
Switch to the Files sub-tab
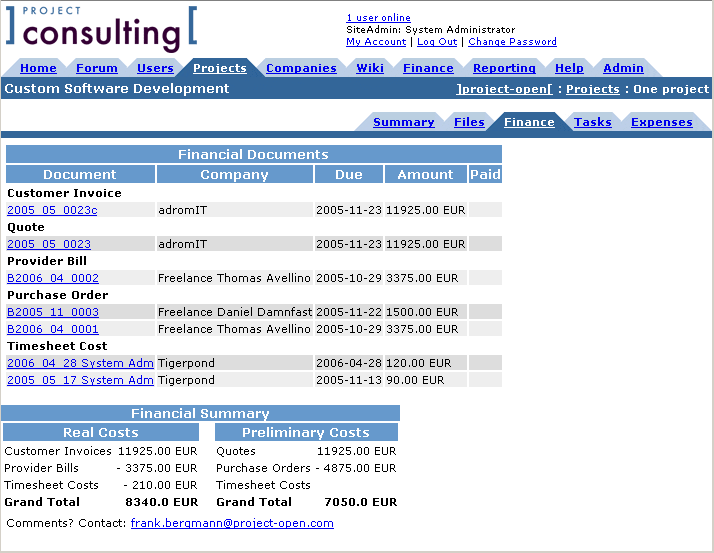(469, 122)
